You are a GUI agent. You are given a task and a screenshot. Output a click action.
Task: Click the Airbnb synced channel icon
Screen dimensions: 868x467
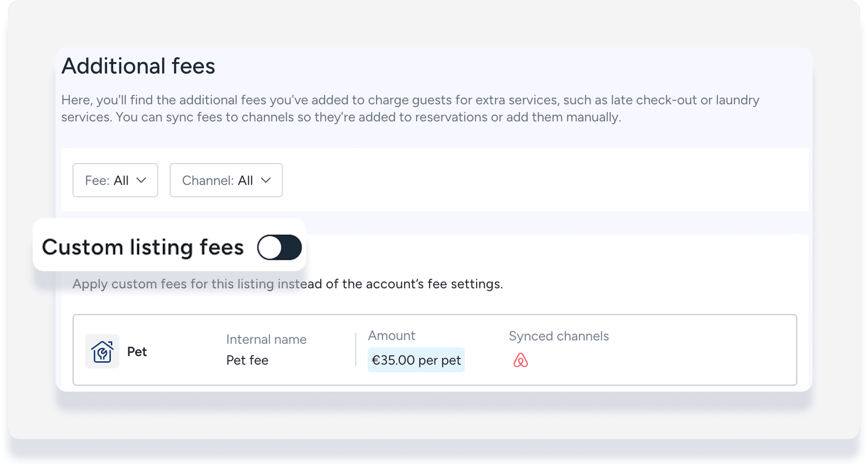tap(520, 360)
